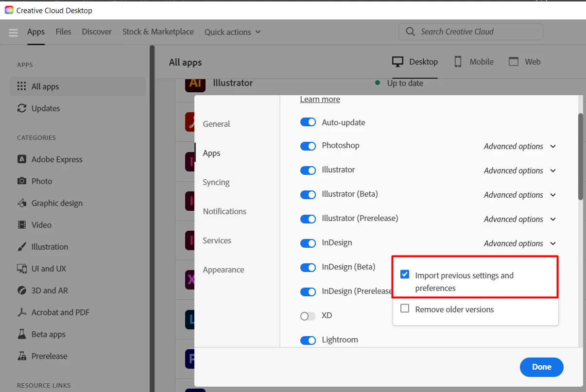This screenshot has height=392, width=586.
Task: Switch to the Files top tab
Action: pyautogui.click(x=63, y=32)
